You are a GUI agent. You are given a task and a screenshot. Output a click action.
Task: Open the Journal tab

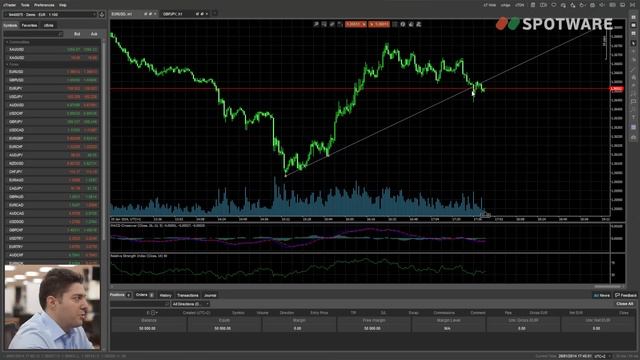tap(210, 295)
